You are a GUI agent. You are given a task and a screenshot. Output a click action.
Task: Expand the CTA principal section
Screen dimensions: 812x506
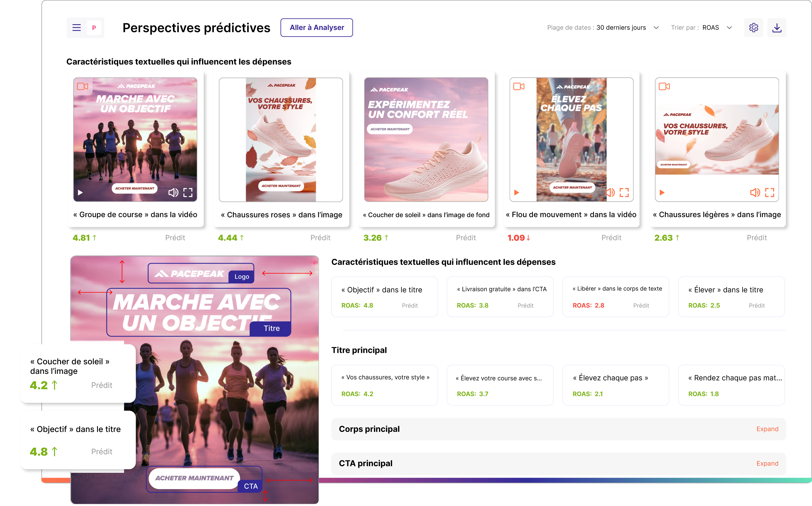click(x=767, y=464)
